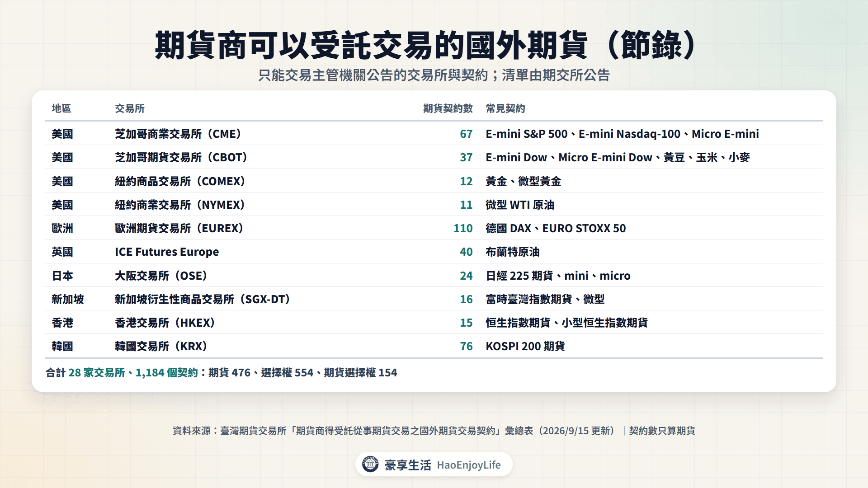
Task: Click the KOSPI 200 期貨 cell
Action: pyautogui.click(x=525, y=346)
